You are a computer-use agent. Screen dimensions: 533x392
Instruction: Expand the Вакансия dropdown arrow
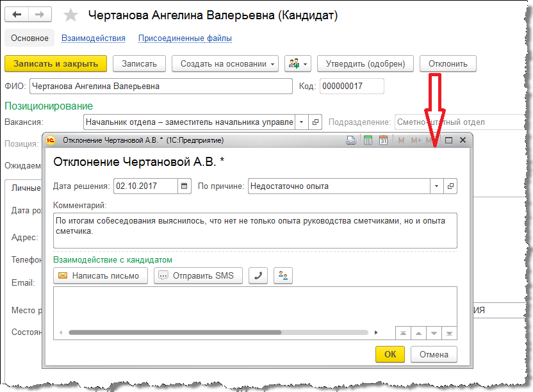click(301, 122)
